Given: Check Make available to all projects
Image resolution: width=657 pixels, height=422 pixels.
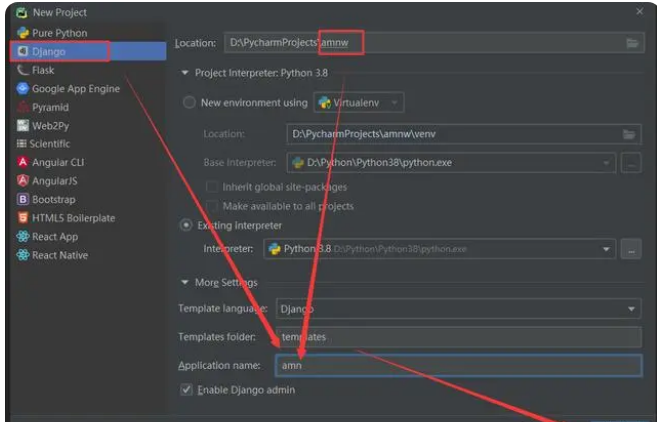Looking at the screenshot, I should pyautogui.click(x=212, y=206).
